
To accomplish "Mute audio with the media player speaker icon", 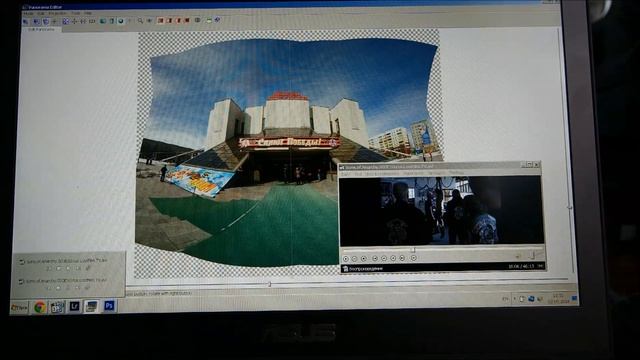I will (518, 256).
